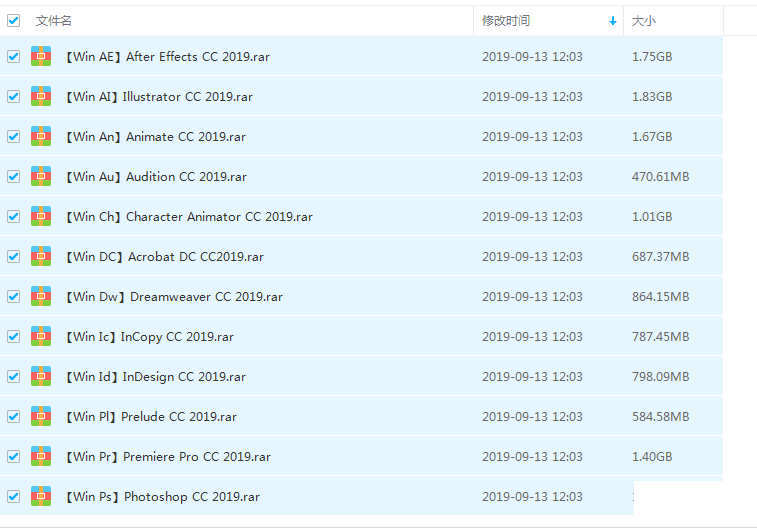Open file 【Win Ps】Photoshop CC 2019.rar
The width and height of the screenshot is (757, 532).
[x=163, y=496]
